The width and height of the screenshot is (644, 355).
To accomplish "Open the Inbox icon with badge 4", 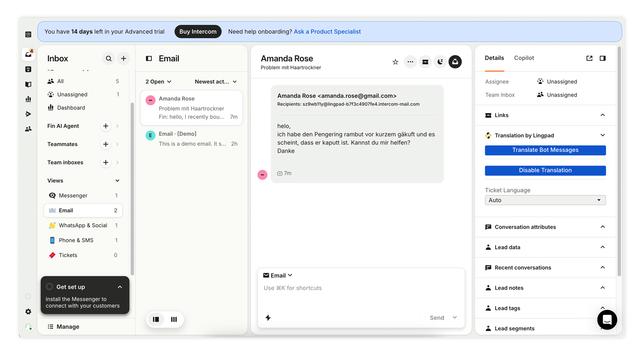I will pyautogui.click(x=28, y=54).
